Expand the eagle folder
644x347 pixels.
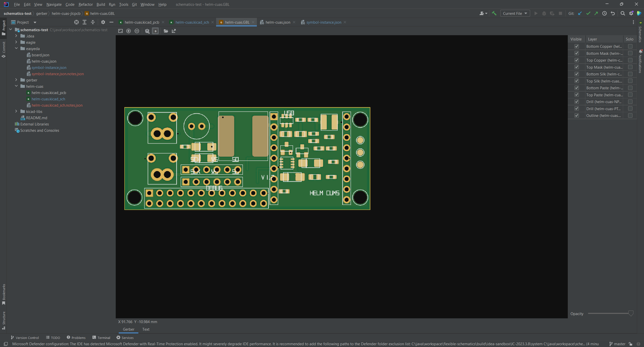point(17,42)
